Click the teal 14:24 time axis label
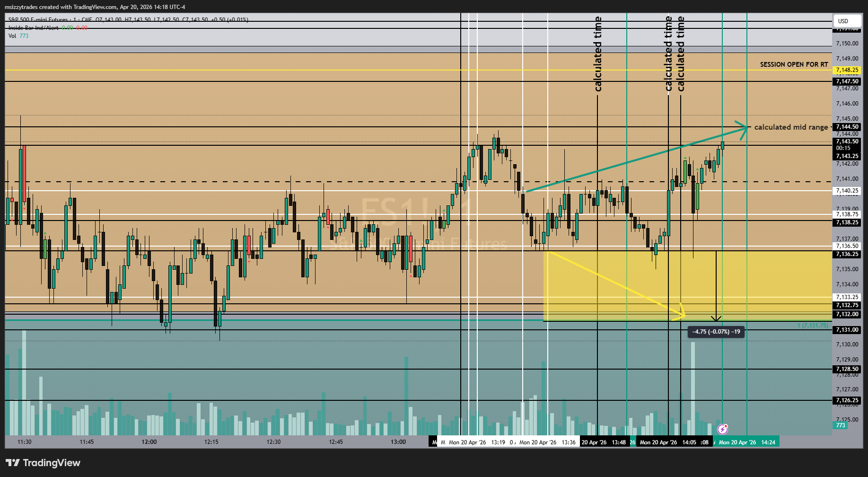The width and height of the screenshot is (868, 477). pos(747,442)
